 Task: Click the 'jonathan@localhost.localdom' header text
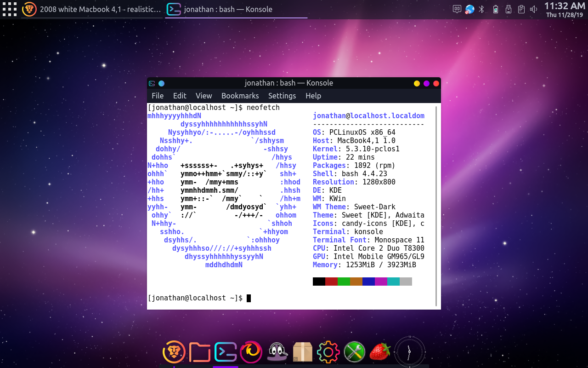coord(368,116)
